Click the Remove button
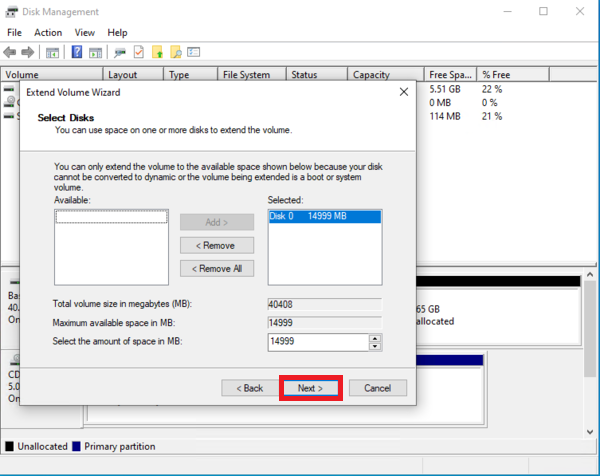Image resolution: width=600 pixels, height=476 pixels. tap(217, 245)
